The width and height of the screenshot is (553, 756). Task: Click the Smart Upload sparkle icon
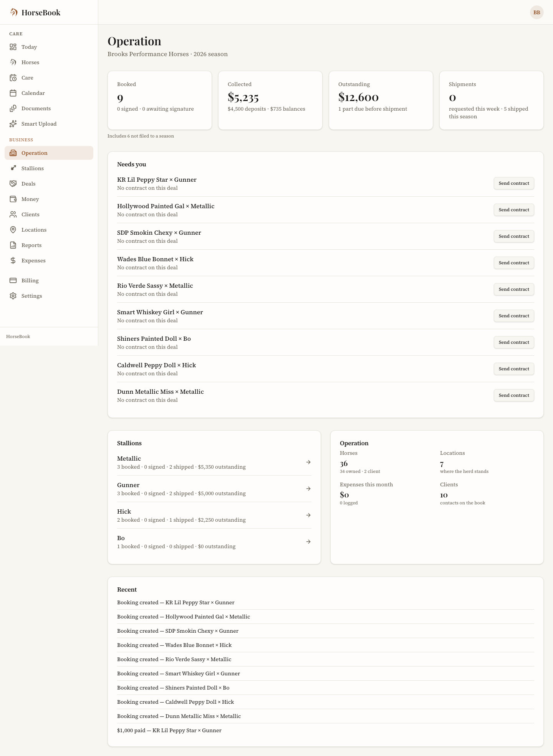click(13, 124)
